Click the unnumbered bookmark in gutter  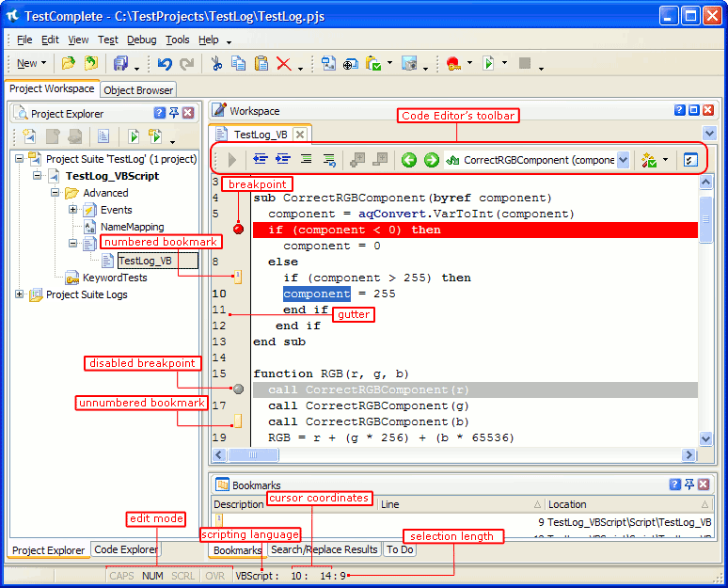click(x=238, y=421)
